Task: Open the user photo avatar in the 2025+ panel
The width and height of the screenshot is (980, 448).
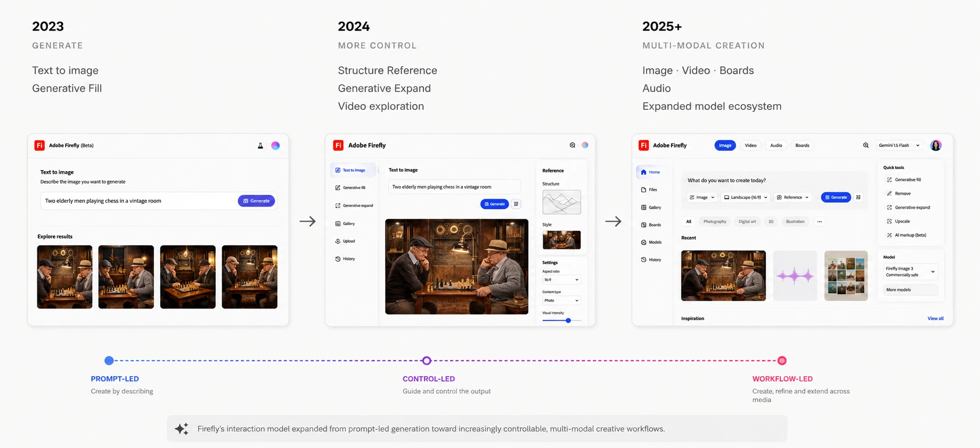Action: tap(936, 145)
